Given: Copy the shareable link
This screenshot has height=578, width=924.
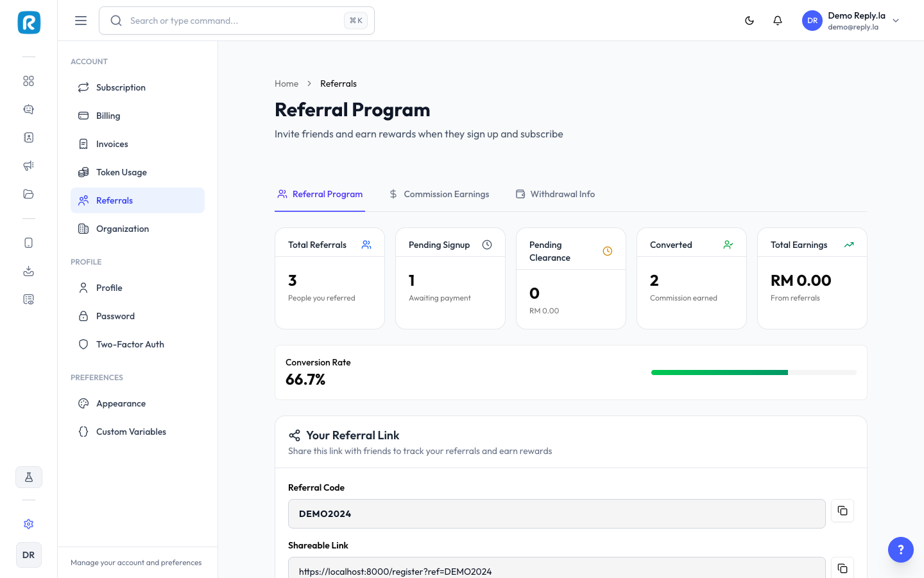Looking at the screenshot, I should click(x=843, y=568).
